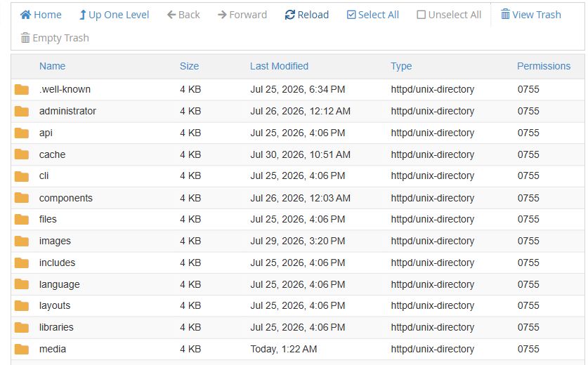The width and height of the screenshot is (588, 365).
Task: Click Up One Level button
Action: 114,15
